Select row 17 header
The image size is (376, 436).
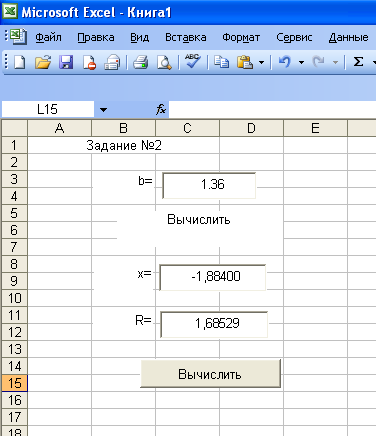[14, 417]
